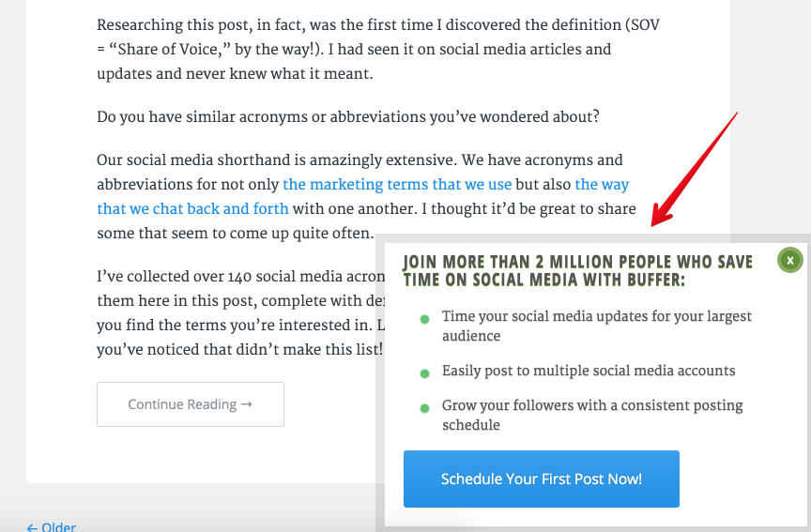Click green bullet beside 'Time your social media updates'
Image resolution: width=811 pixels, height=532 pixels.
(x=424, y=320)
